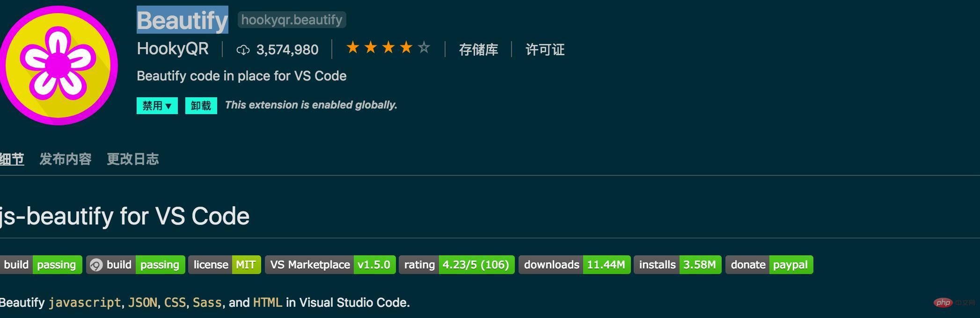Click the 'javascript' code word in description
Viewport: 980px width, 318px height.
coord(85,303)
